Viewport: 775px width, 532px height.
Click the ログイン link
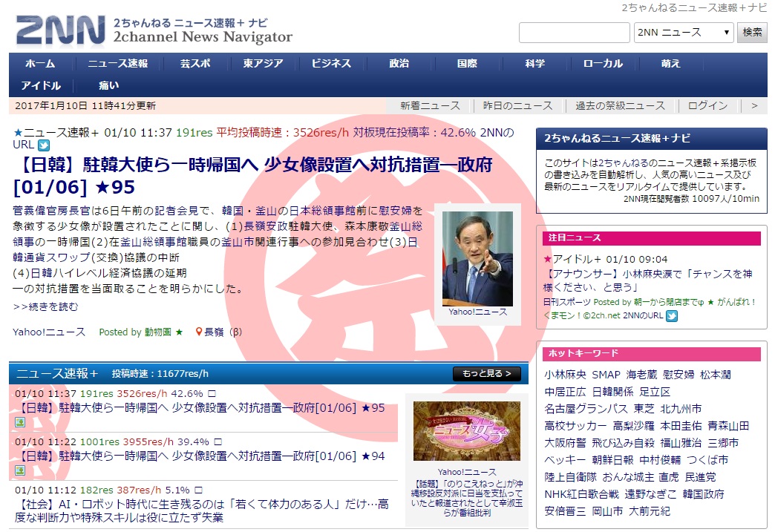(x=707, y=105)
